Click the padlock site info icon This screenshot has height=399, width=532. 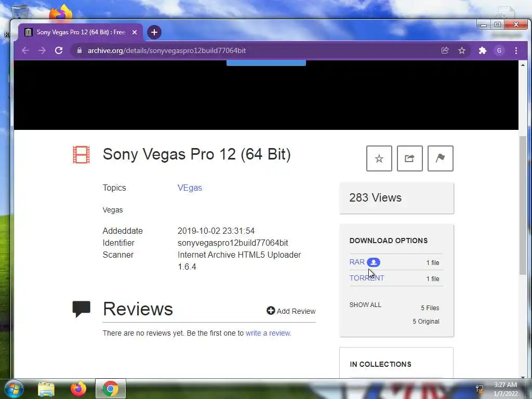[x=79, y=50]
